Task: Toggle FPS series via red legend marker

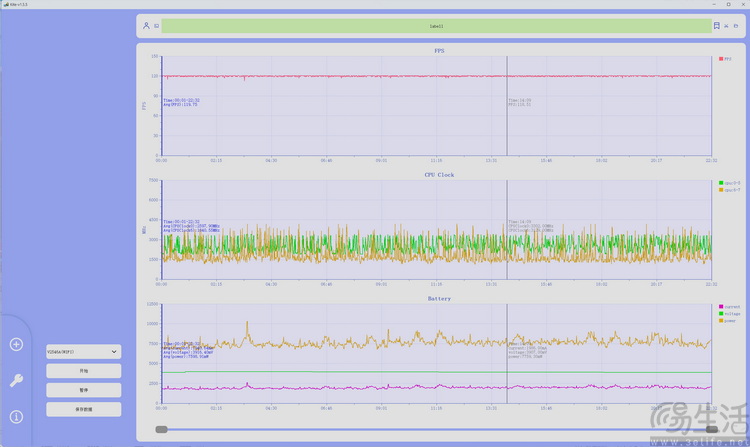Action: click(721, 59)
